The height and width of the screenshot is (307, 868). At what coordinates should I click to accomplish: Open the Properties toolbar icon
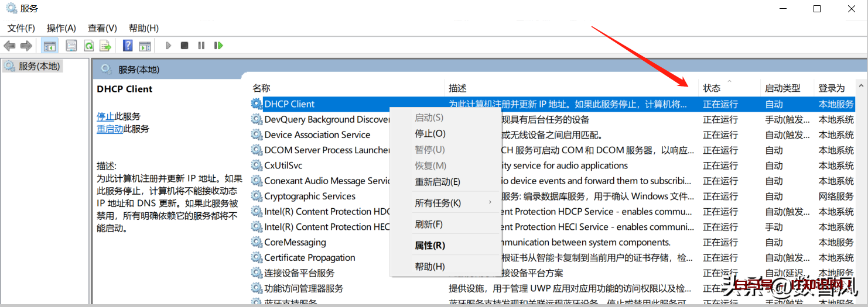pyautogui.click(x=71, y=46)
